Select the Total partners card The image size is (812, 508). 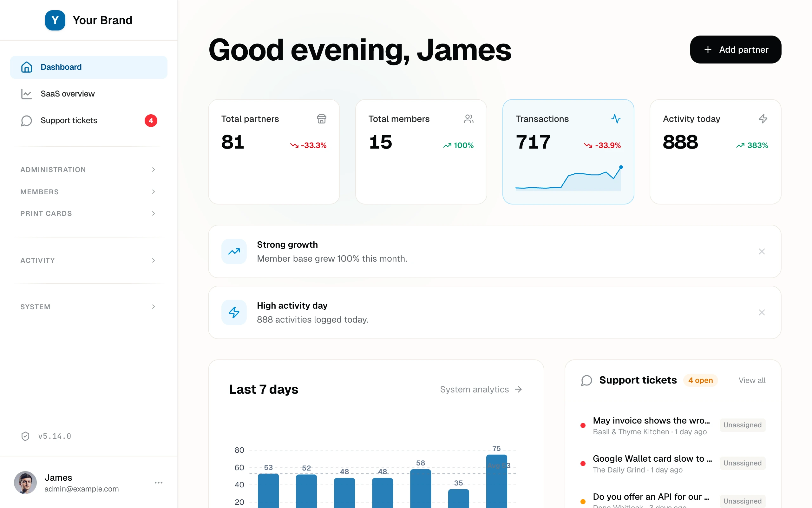coord(274,151)
